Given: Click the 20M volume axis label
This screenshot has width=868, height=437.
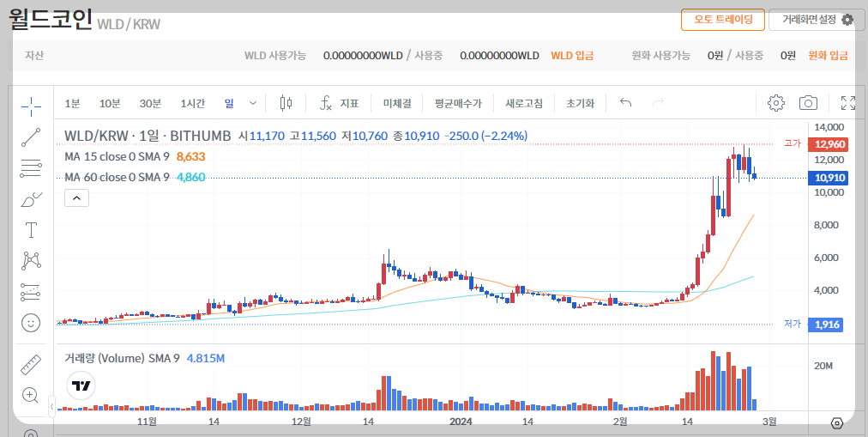Looking at the screenshot, I should click(x=823, y=366).
